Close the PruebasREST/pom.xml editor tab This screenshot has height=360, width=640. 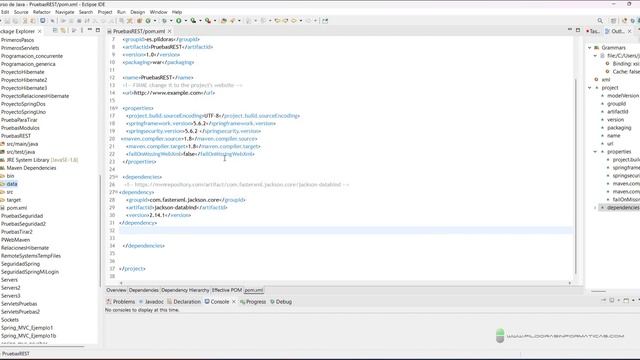click(169, 31)
